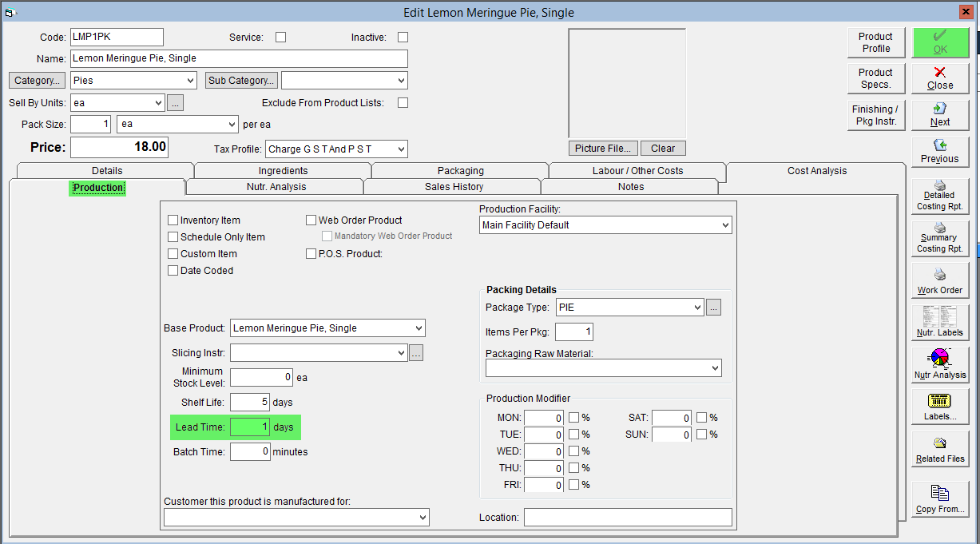This screenshot has height=544, width=980.
Task: Click the red X Close button
Action: (x=940, y=78)
